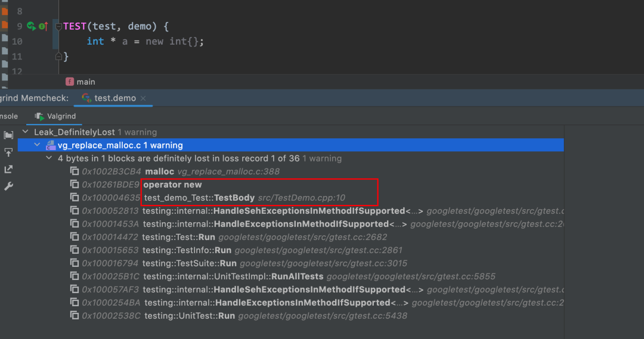Click stack frame icon beside malloc entry
644x339 pixels.
75,171
